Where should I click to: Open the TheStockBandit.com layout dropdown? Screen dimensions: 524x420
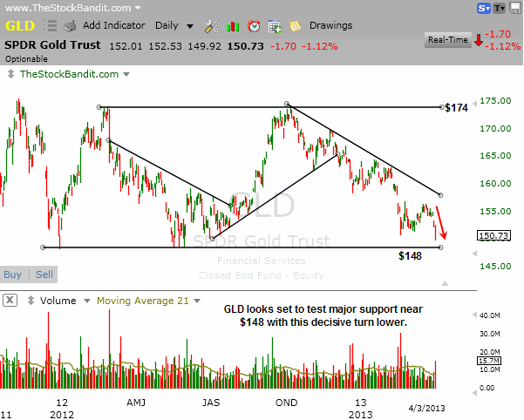click(x=125, y=75)
